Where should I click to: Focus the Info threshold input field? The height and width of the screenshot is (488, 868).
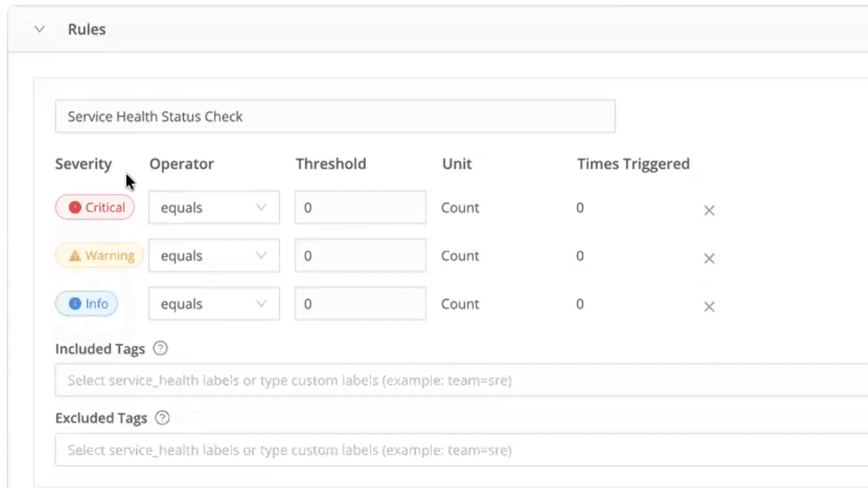pyautogui.click(x=360, y=304)
